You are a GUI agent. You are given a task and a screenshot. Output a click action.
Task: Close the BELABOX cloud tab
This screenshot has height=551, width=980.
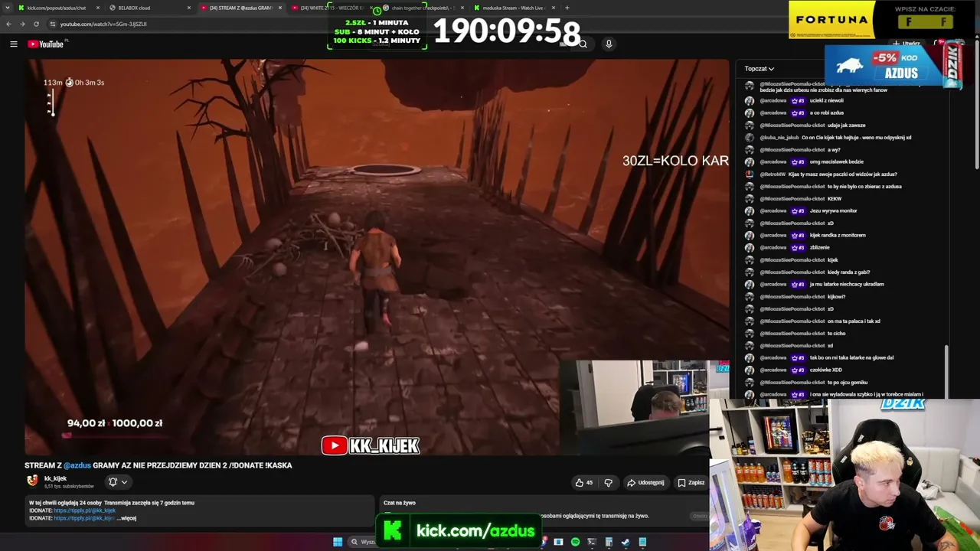189,8
